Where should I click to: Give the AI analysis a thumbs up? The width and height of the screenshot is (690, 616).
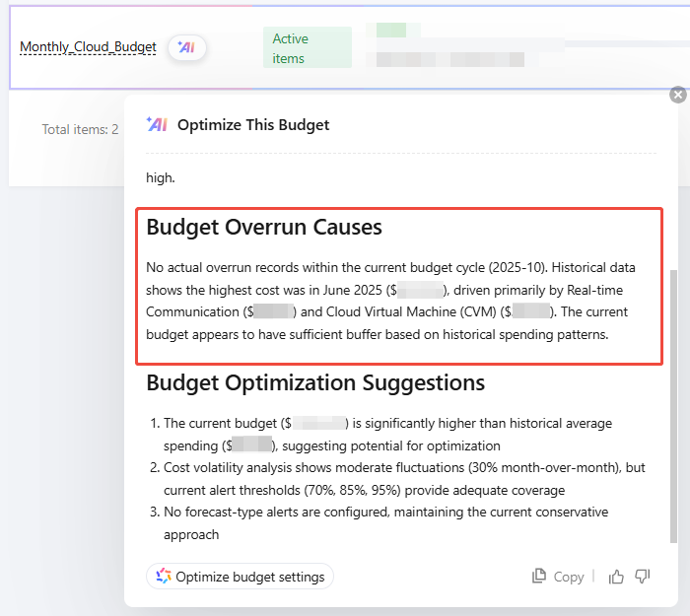point(617,577)
